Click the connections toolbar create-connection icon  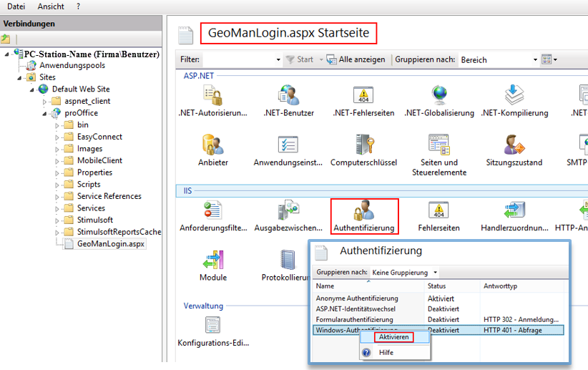coord(6,39)
